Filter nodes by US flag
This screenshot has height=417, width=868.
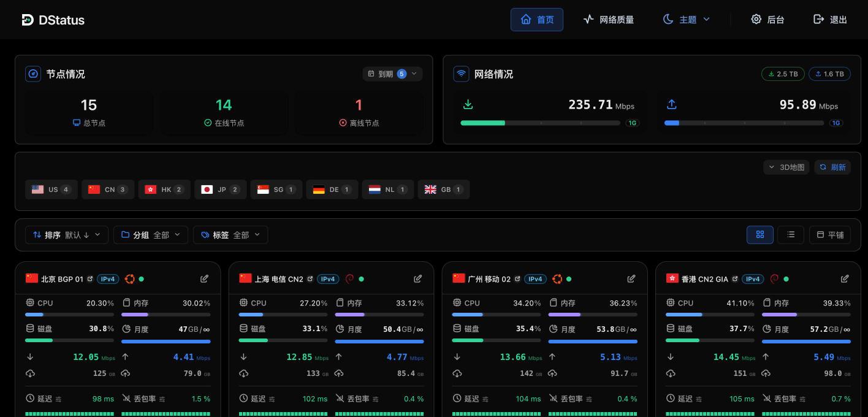(51, 189)
